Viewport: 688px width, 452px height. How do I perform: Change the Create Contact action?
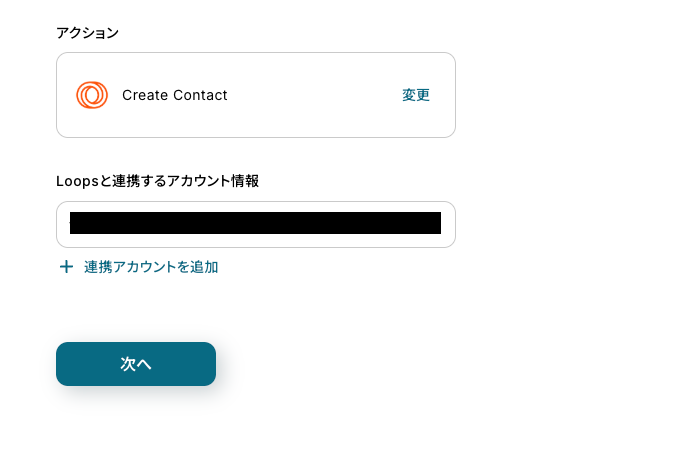click(416, 95)
